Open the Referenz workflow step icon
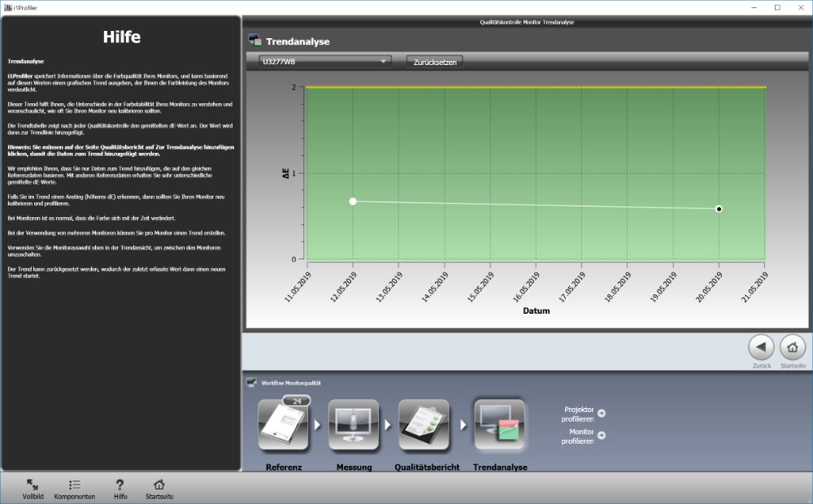 pyautogui.click(x=283, y=426)
